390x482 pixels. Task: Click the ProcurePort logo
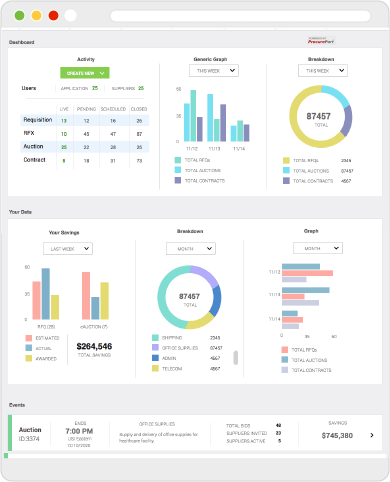click(x=321, y=41)
